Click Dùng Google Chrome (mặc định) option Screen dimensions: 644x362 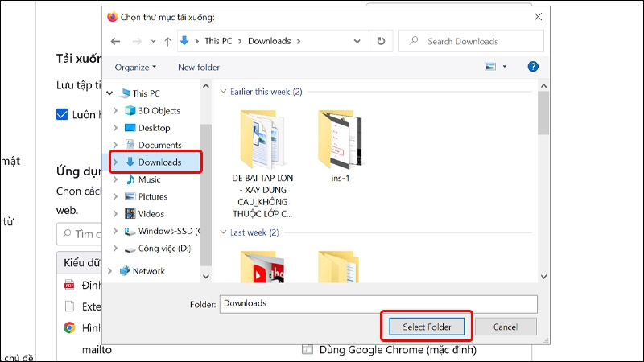pyautogui.click(x=398, y=350)
